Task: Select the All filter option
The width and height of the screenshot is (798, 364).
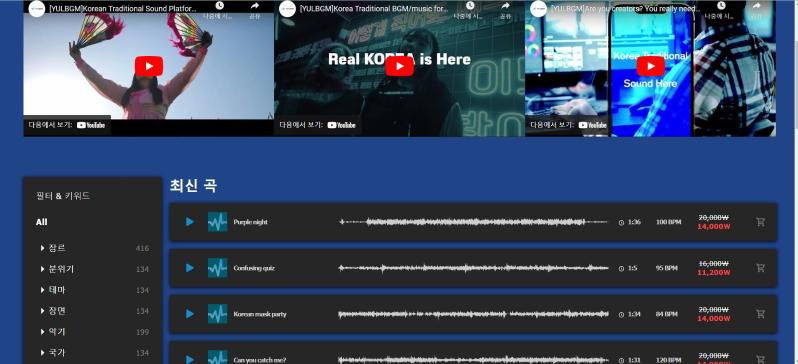Action: pyautogui.click(x=42, y=222)
